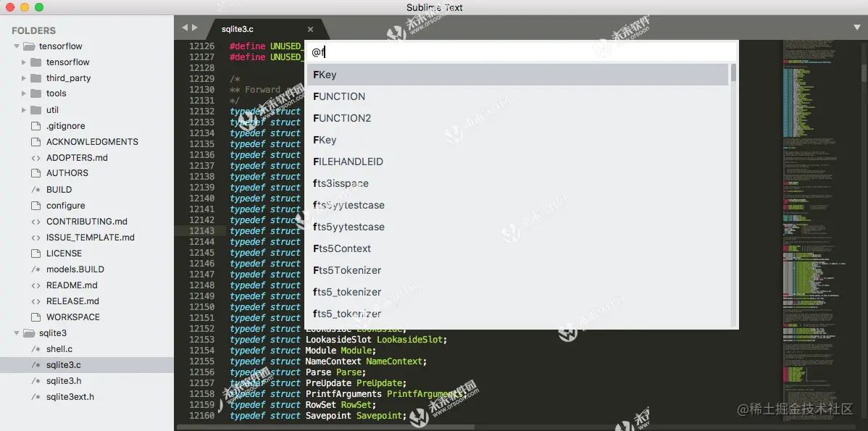Viewport: 868px width, 431px height.
Task: Click the Savepoint typedef text
Action: [x=318, y=416]
